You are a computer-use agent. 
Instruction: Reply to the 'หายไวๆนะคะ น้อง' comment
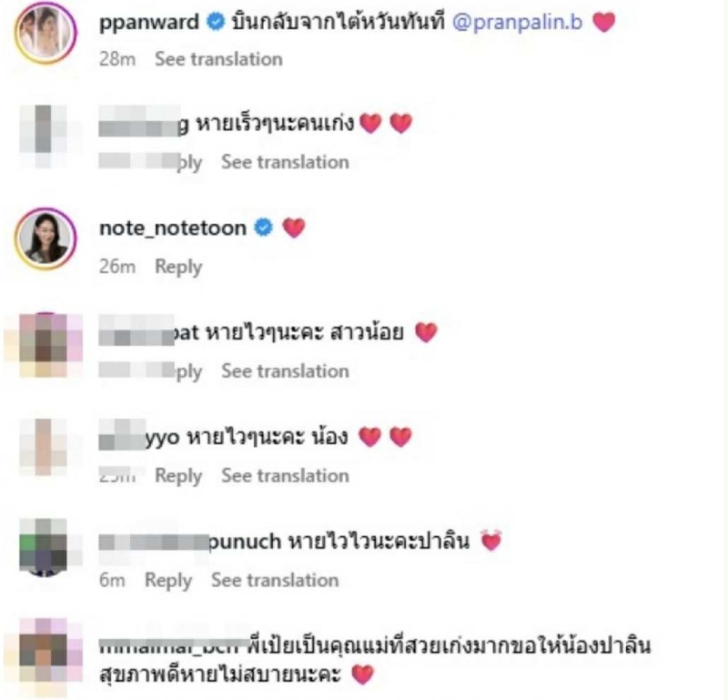point(178,476)
